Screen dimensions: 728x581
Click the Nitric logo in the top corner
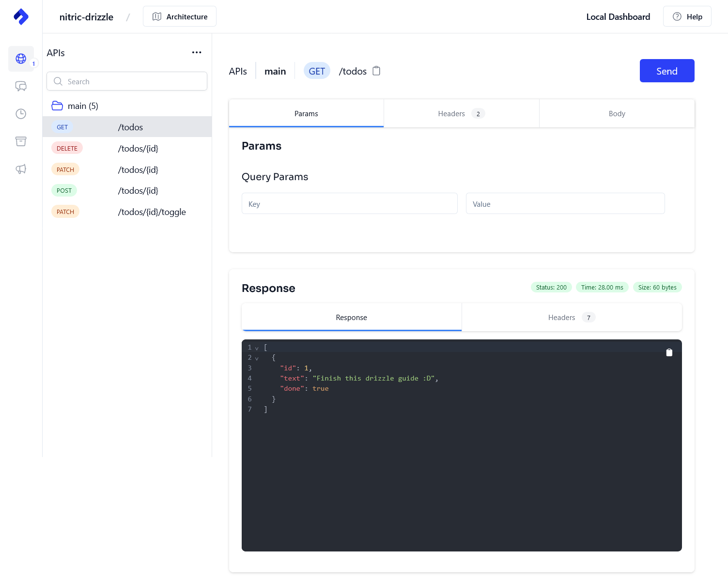point(21,16)
